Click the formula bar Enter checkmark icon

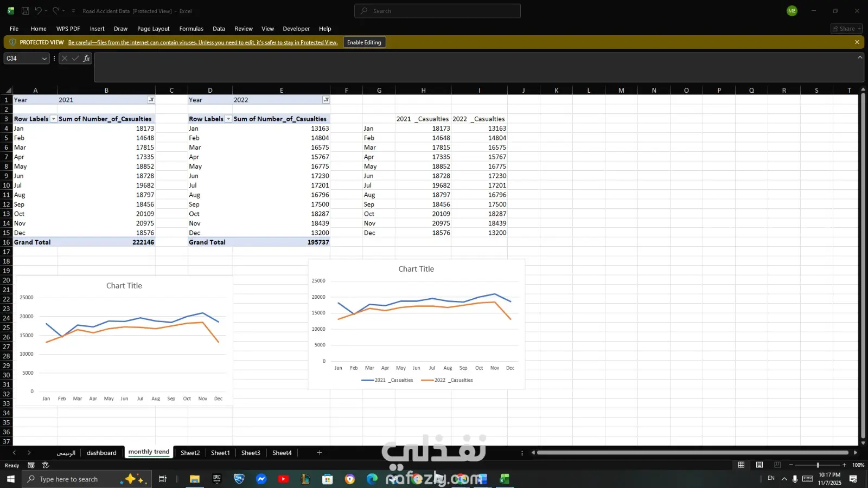coord(75,59)
